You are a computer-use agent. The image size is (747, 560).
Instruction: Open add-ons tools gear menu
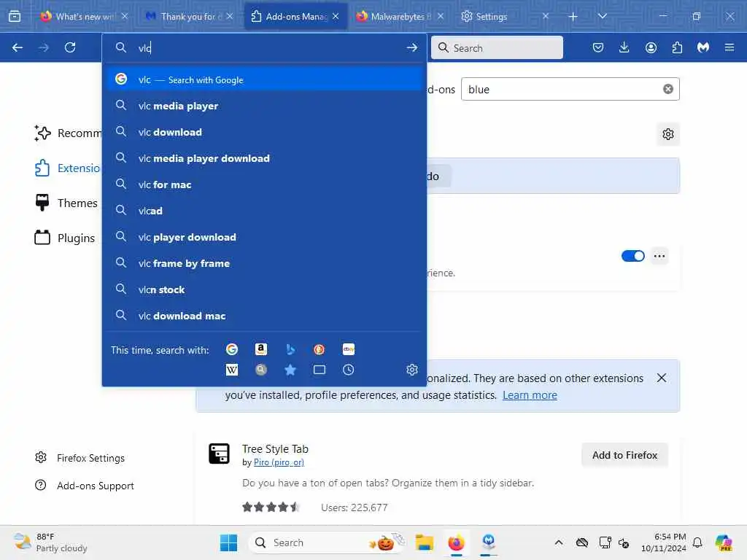coord(668,134)
